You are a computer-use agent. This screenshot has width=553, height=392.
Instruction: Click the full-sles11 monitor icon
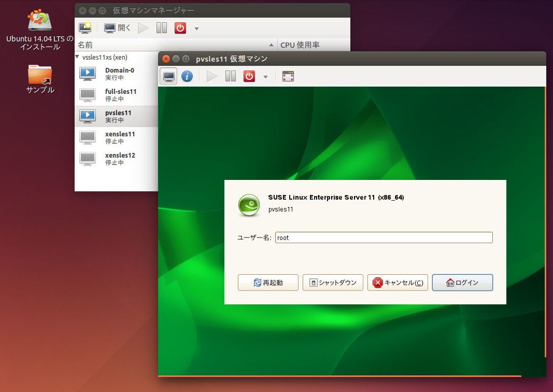(88, 95)
